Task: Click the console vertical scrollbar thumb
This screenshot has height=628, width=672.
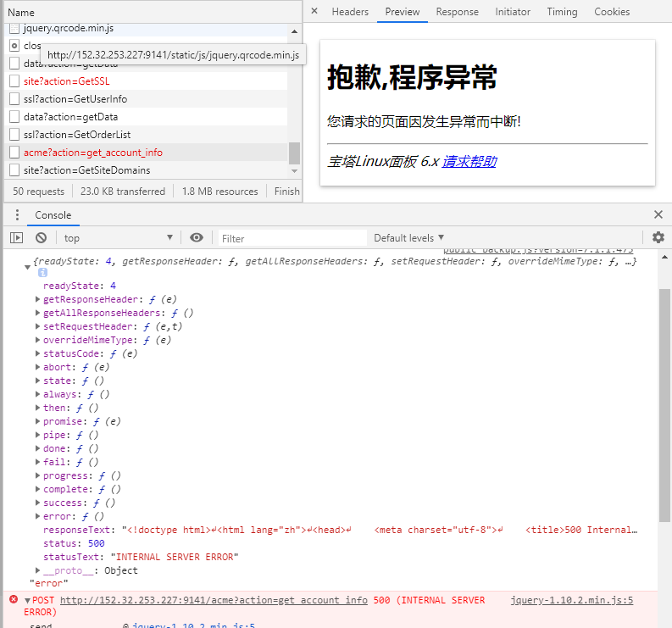Action: tap(664, 405)
